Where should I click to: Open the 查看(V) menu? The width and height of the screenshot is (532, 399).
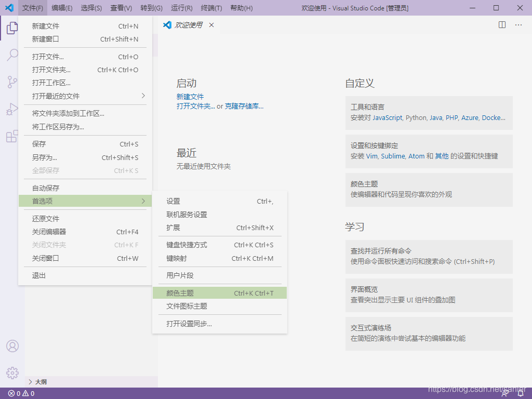121,8
